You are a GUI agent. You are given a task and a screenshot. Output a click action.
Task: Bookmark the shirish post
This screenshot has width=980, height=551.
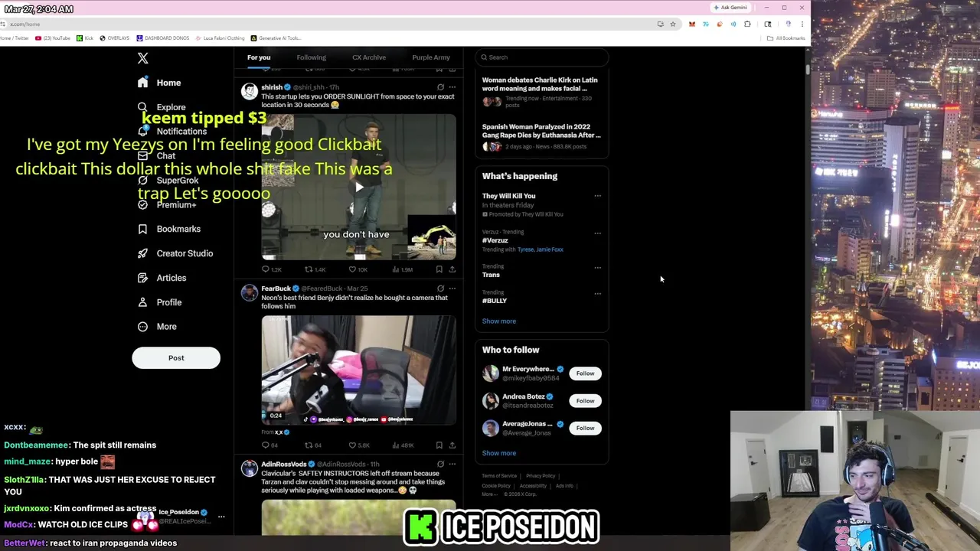pos(439,269)
